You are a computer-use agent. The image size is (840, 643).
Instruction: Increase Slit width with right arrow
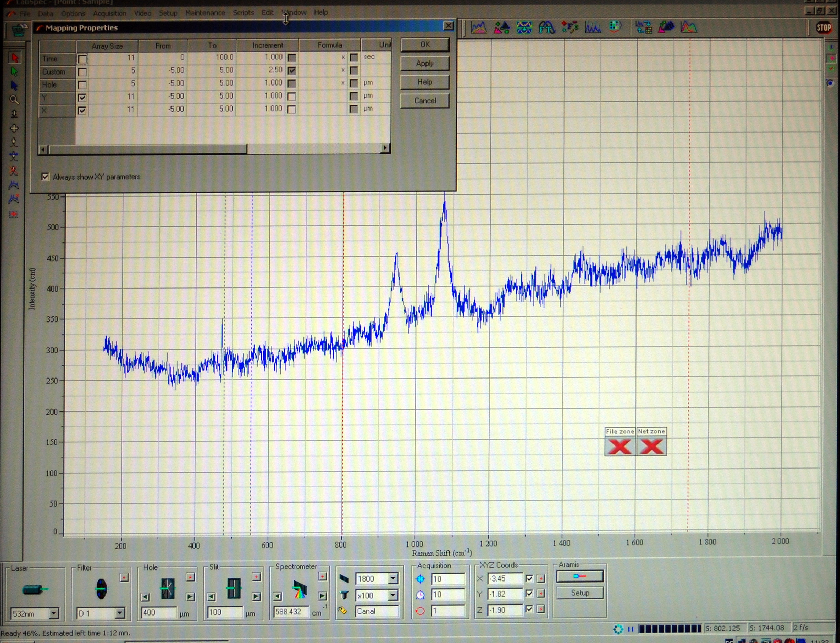point(256,597)
